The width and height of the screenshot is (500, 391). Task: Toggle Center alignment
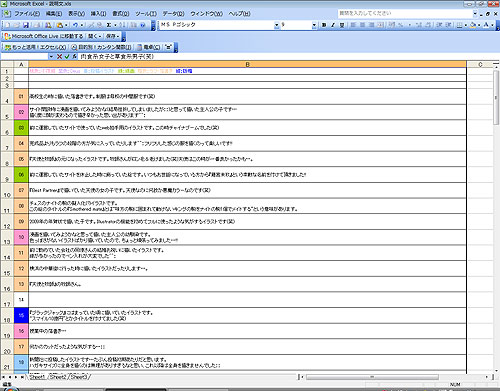click(362, 25)
